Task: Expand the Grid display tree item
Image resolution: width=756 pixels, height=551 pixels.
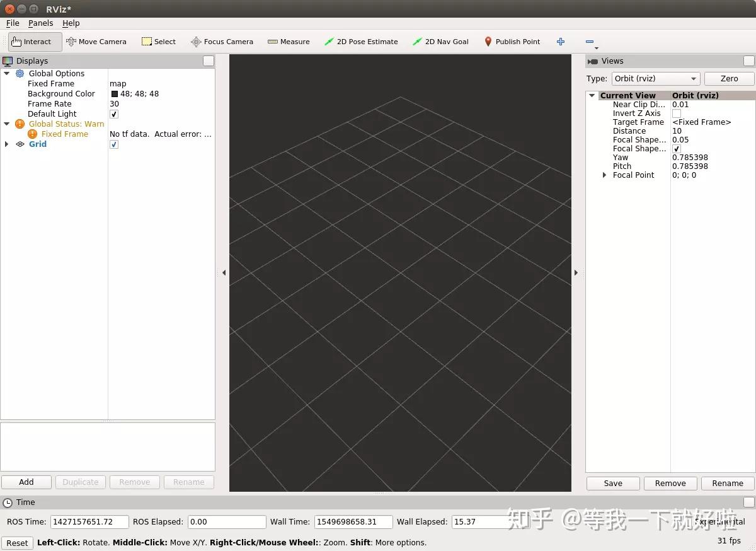Action: tap(7, 144)
